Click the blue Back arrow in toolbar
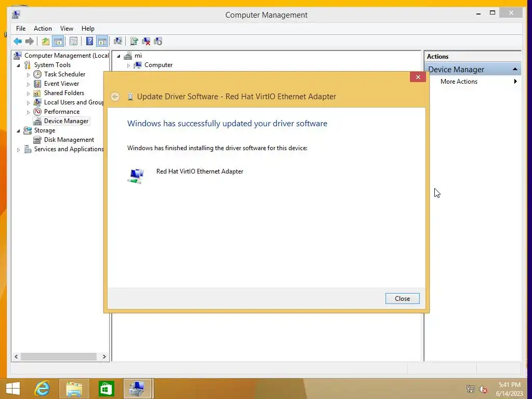 point(18,42)
